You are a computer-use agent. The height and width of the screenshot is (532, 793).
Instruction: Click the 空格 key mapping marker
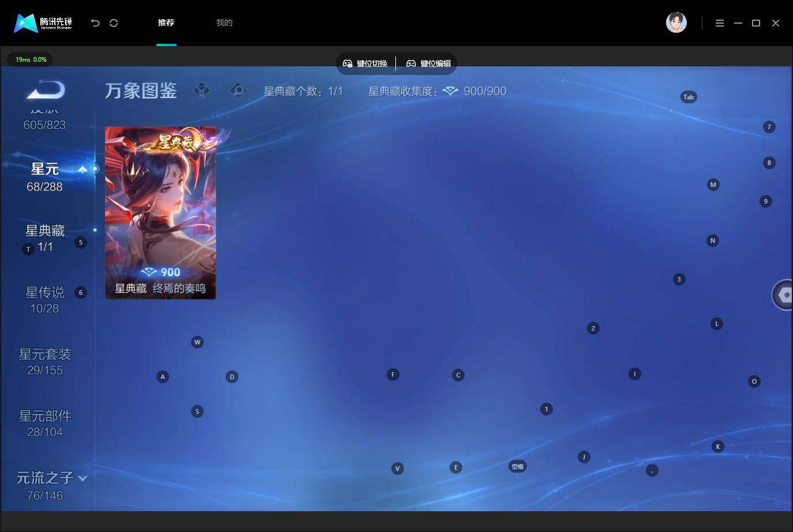tap(518, 466)
